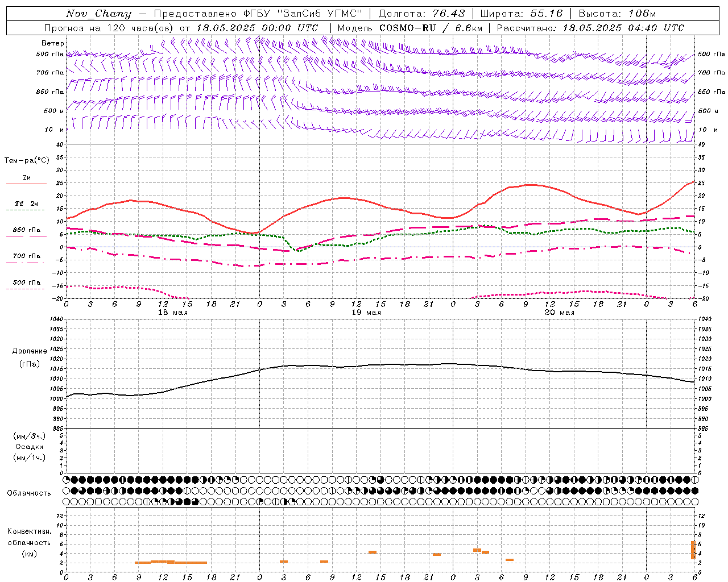The image size is (728, 582).
Task: Click dashed line sample under 'Td 2м'
Action: [26, 210]
